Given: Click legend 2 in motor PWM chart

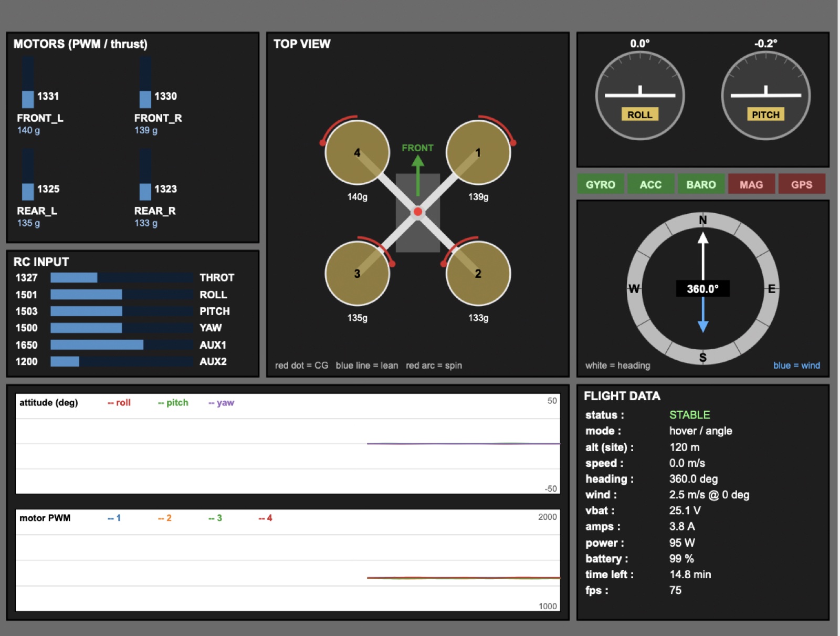Looking at the screenshot, I should coord(165,518).
